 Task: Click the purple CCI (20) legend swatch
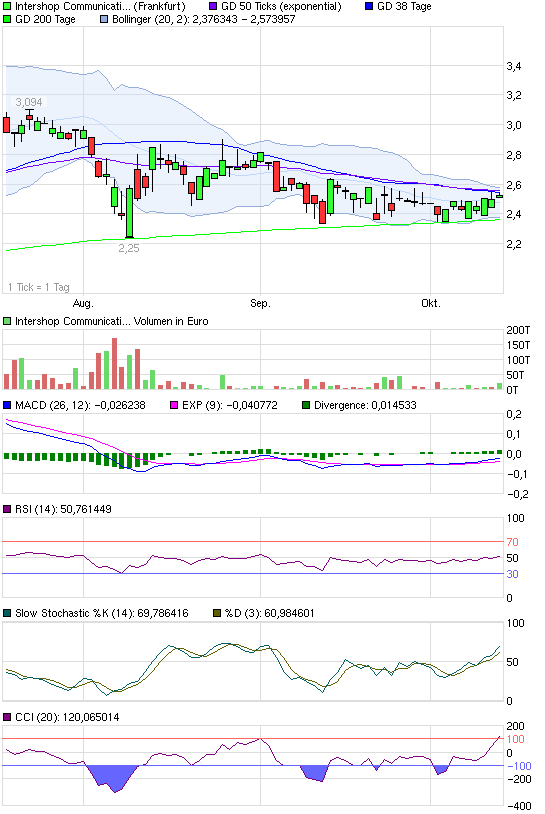(x=7, y=717)
